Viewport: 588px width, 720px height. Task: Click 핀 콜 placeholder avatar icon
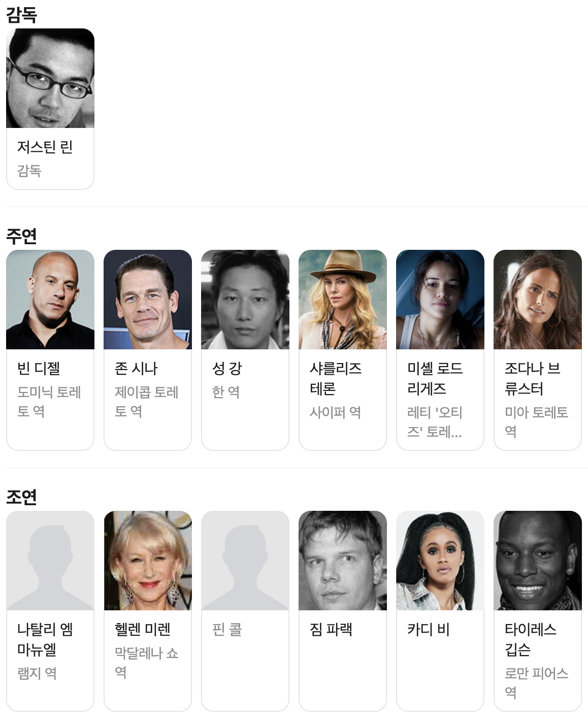(x=245, y=561)
